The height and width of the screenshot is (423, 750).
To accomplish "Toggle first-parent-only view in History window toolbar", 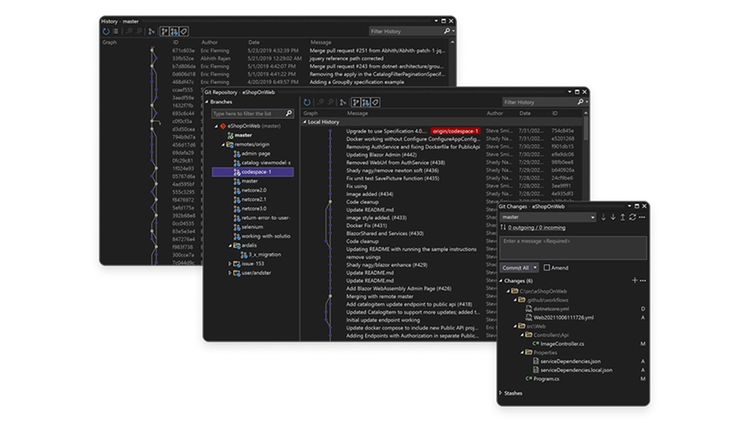I will tap(152, 32).
